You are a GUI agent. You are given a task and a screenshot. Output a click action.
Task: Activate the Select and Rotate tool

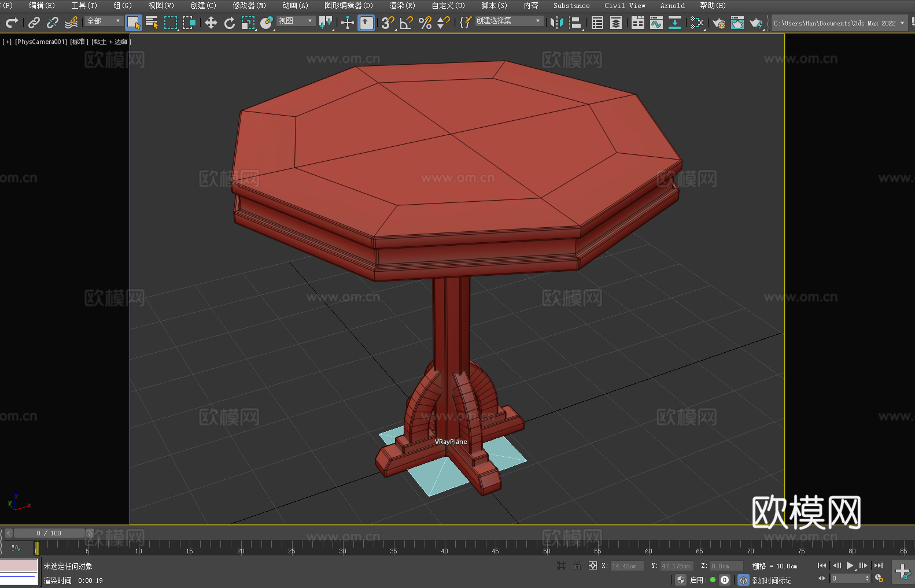click(230, 23)
